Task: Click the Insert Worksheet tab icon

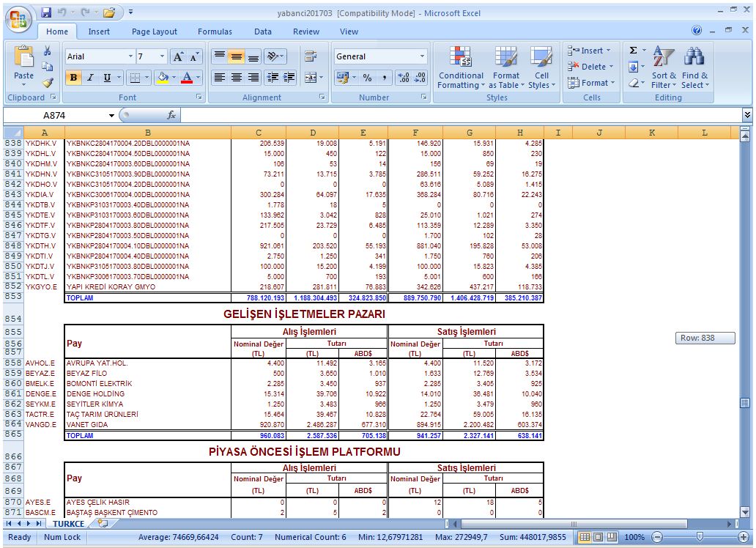Action: 103,523
